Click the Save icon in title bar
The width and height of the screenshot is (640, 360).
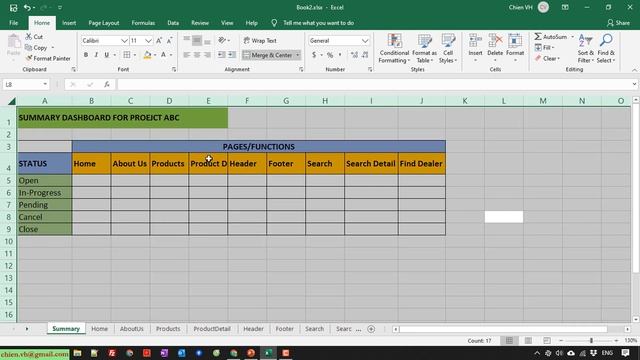click(x=13, y=7)
